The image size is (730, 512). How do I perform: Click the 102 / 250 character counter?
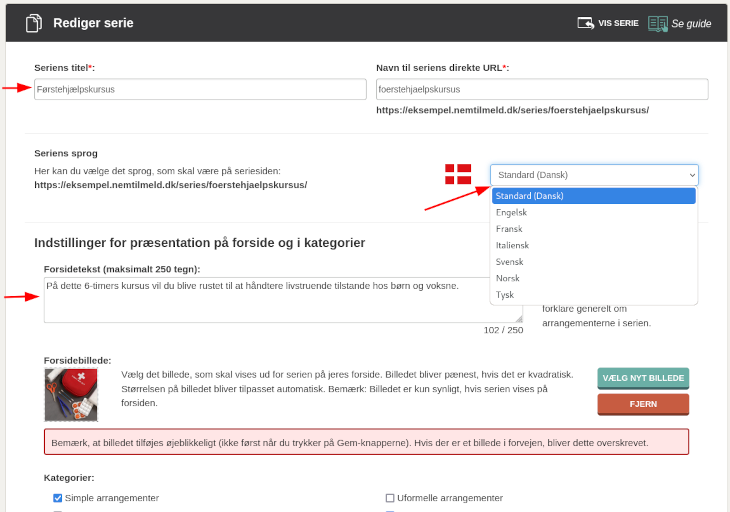(x=503, y=330)
